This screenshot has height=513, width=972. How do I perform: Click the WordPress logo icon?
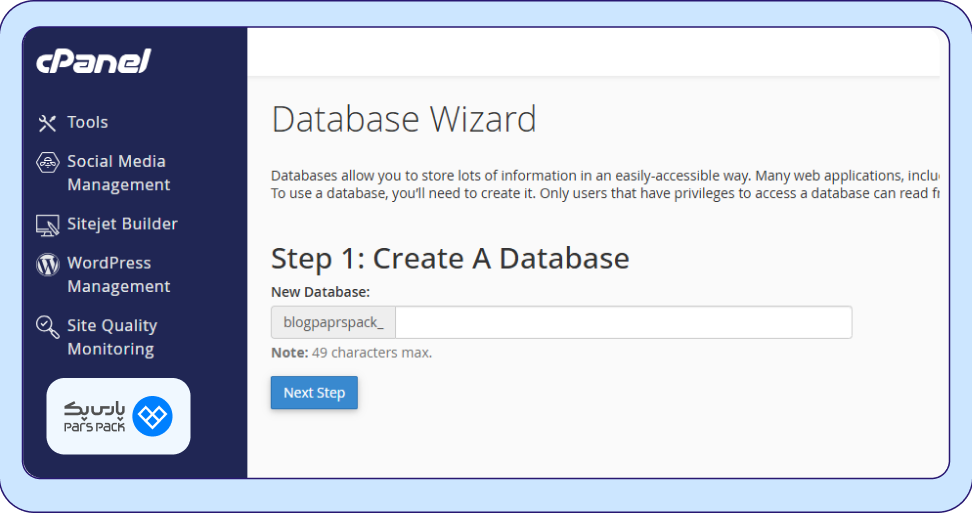click(x=48, y=265)
